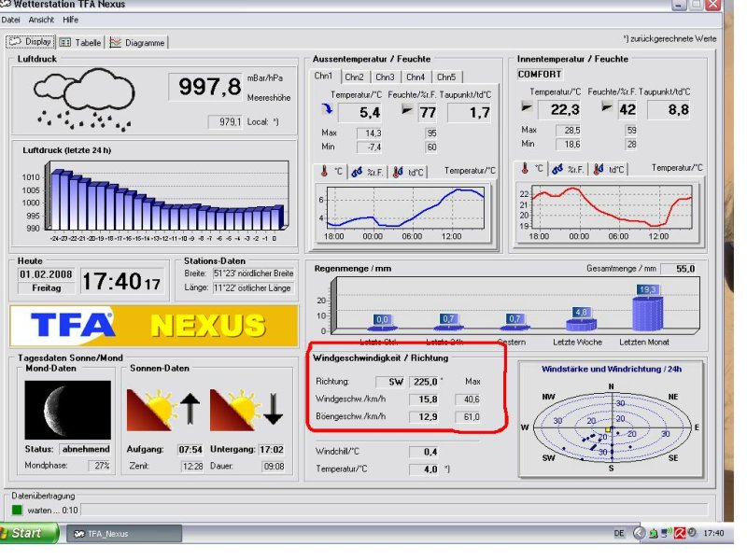Click gust speed value 12,9
This screenshot has height=560, width=747.
(x=424, y=416)
